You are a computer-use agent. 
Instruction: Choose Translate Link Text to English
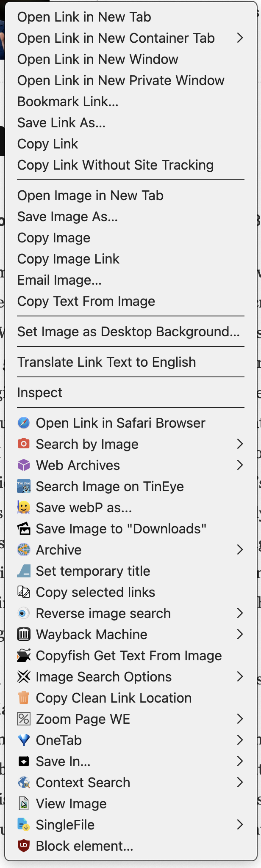pyautogui.click(x=106, y=362)
